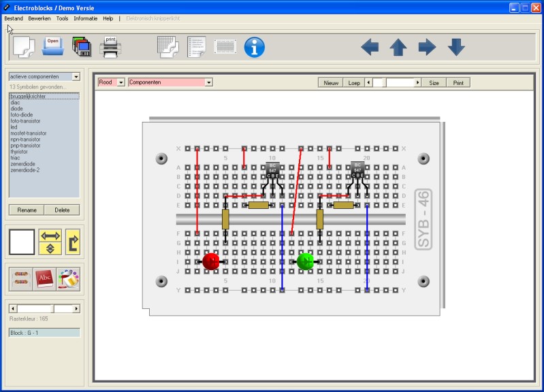The image size is (544, 392).
Task: Click the Block : G - 1 field
Action: (44, 333)
